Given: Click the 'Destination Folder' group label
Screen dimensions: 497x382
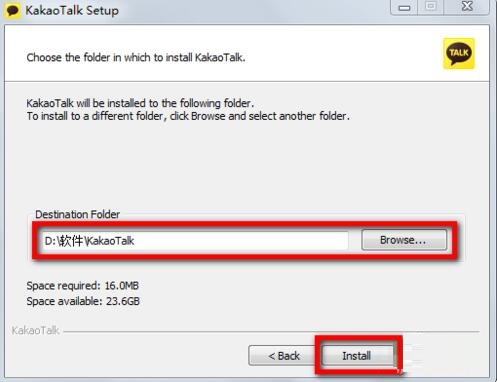Looking at the screenshot, I should (78, 214).
